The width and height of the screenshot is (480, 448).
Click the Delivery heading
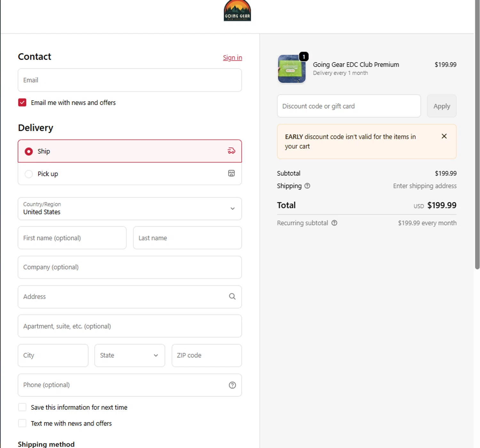[x=36, y=128]
